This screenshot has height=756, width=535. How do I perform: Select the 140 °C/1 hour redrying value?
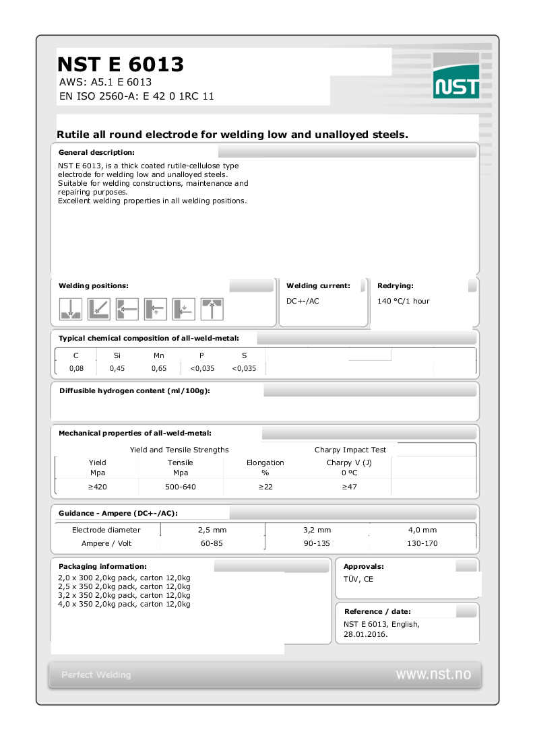404,301
